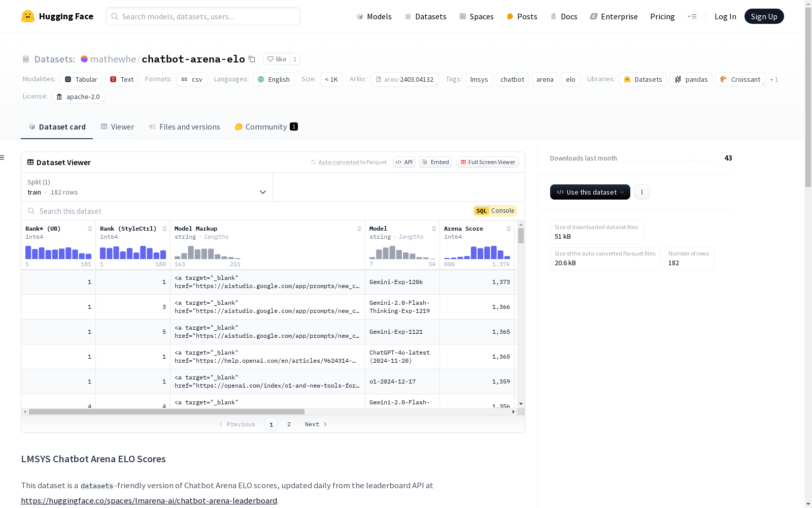Like this dataset with the heart button
Image resolution: width=812 pixels, height=508 pixels.
click(277, 59)
